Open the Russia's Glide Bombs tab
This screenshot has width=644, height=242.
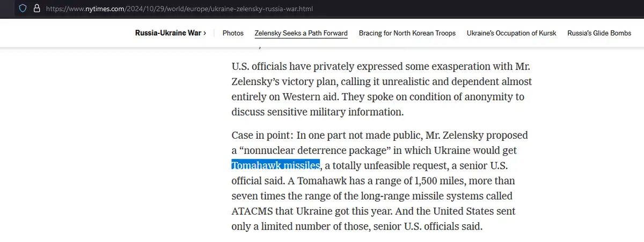point(599,33)
